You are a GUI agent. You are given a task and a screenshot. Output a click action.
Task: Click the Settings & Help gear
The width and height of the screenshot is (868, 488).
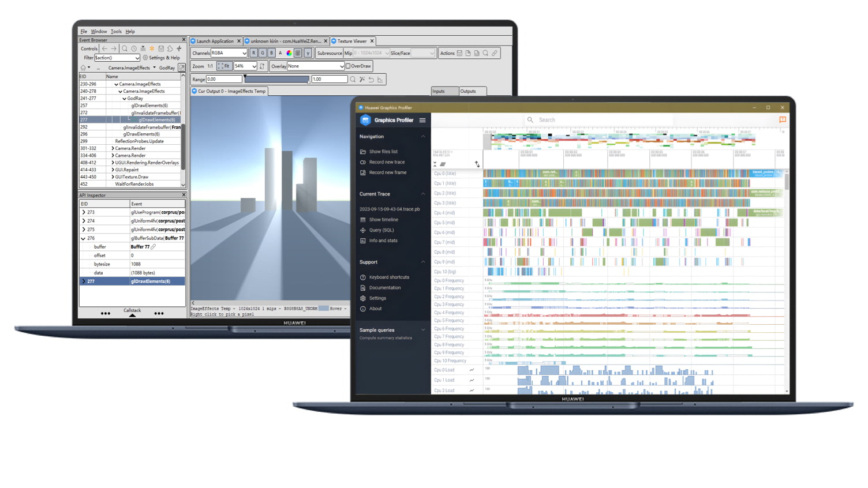point(145,58)
